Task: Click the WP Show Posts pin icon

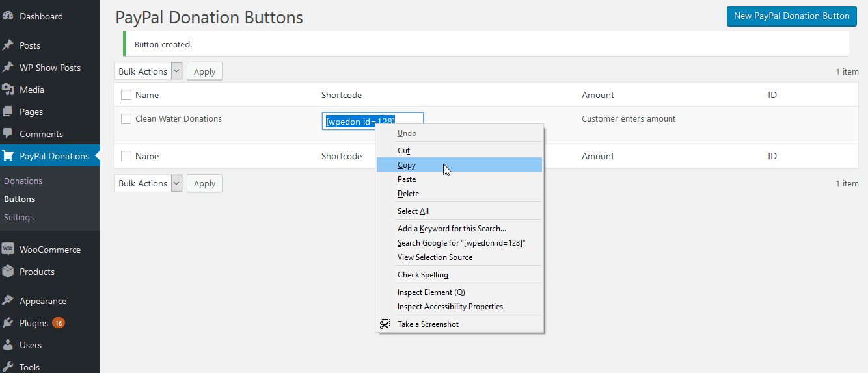Action: pos(8,68)
